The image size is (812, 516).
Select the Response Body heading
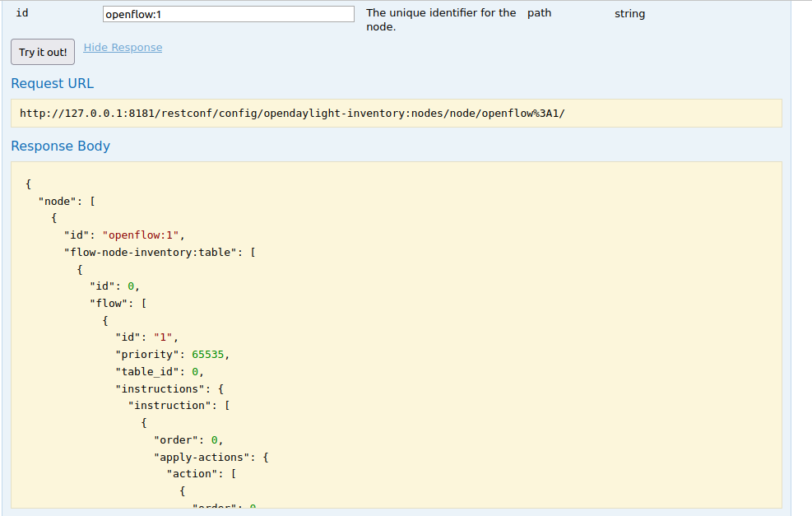click(x=60, y=146)
